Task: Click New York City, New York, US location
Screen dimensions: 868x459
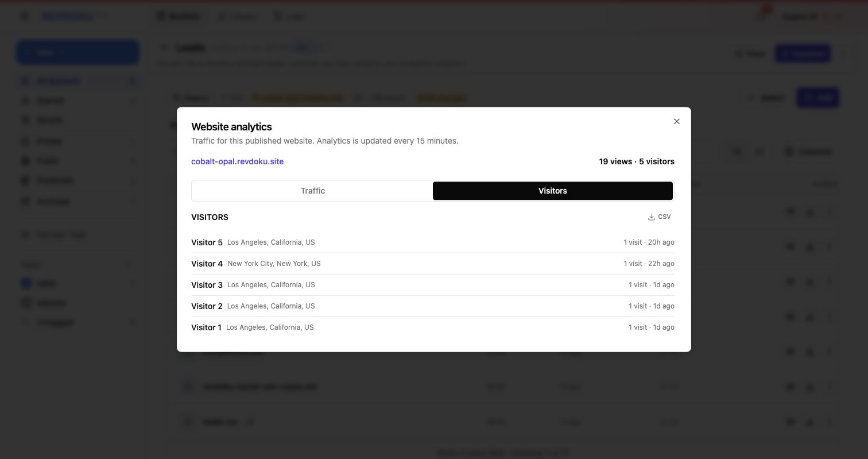Action: click(274, 264)
